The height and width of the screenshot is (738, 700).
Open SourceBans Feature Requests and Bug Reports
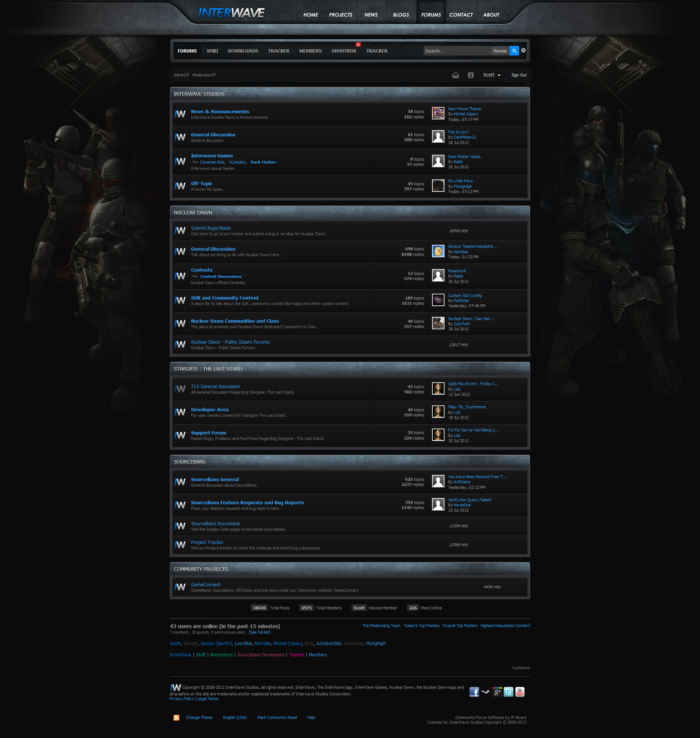coord(247,503)
